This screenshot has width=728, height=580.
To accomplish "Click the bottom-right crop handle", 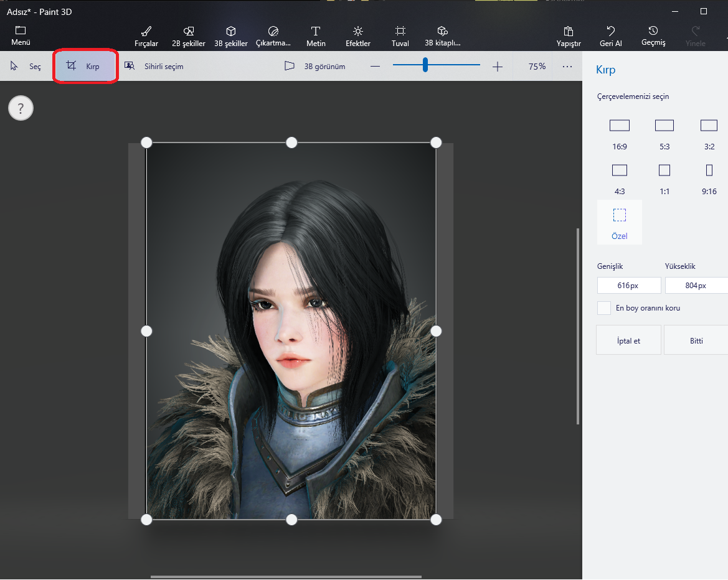I will pos(436,520).
